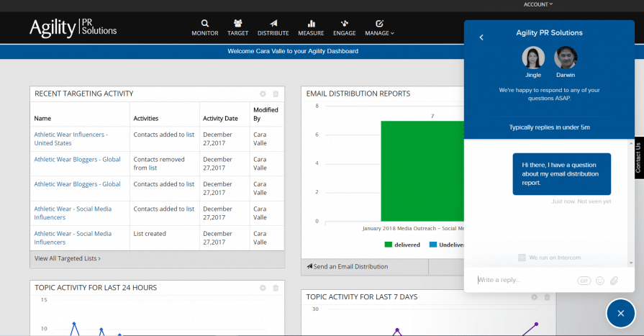Screen dimensions: 644x336
Task: Click the Write a reply field
Action: click(x=524, y=280)
